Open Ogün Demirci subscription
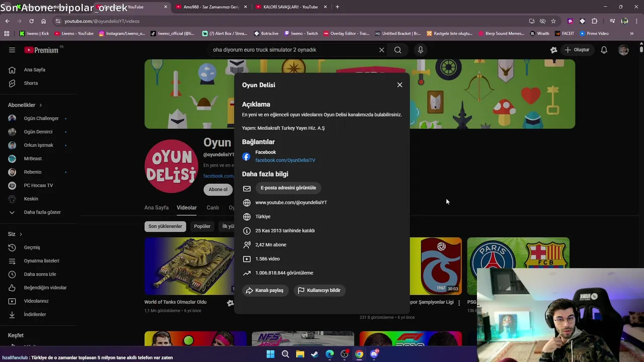The image size is (644, 362). point(39,132)
